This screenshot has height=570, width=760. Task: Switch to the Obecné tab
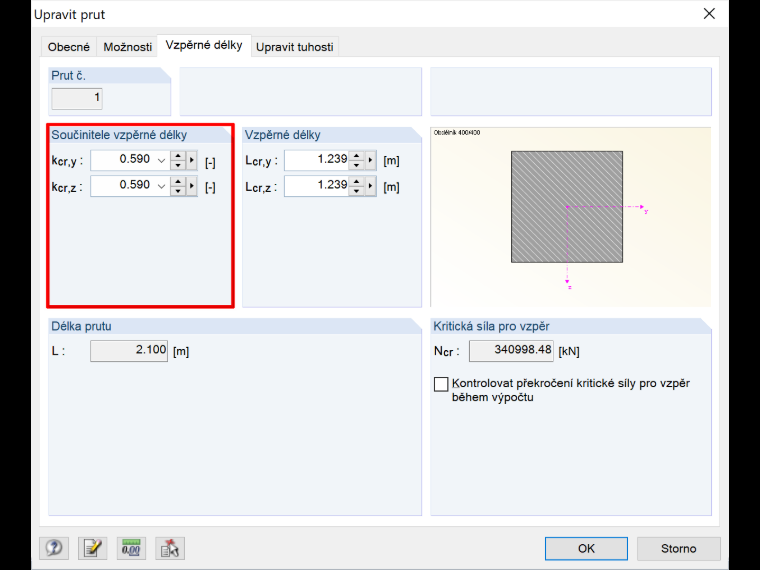[x=68, y=47]
